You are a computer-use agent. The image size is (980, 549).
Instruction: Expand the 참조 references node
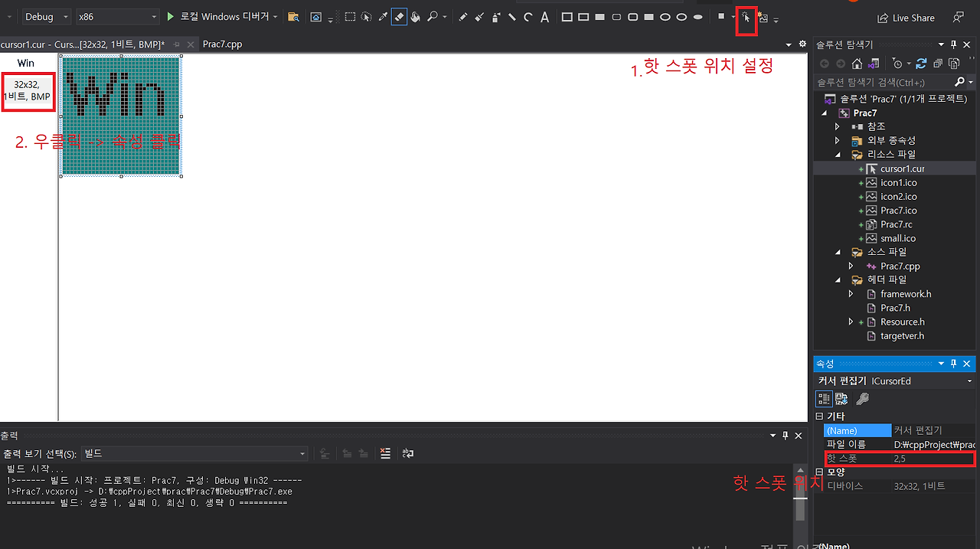[838, 126]
